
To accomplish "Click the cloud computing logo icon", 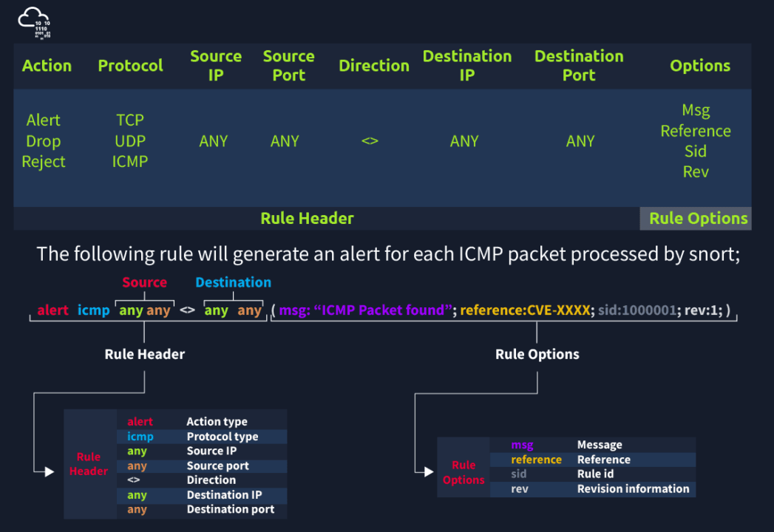I will 34,22.
